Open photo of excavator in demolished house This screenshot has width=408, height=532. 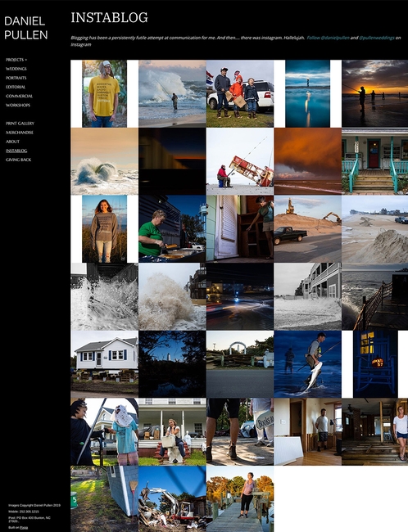pos(172,498)
